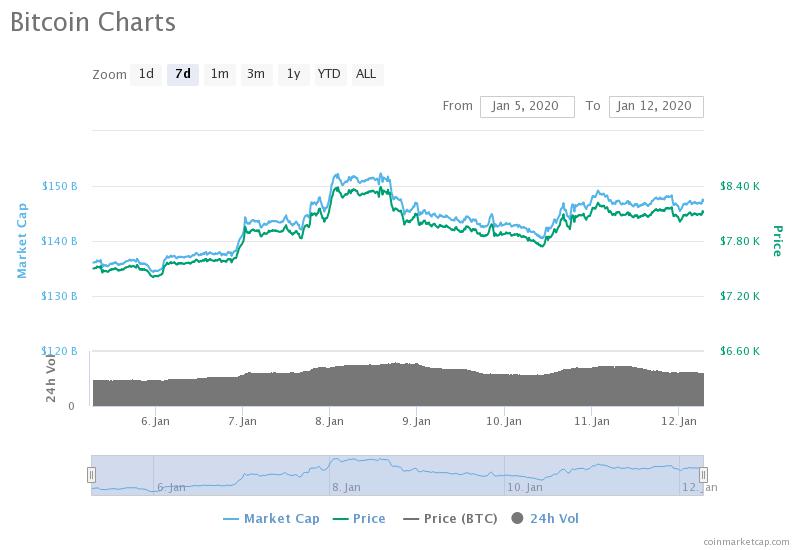This screenshot has width=800, height=550.
Task: Toggle the green Price series legend item
Action: pyautogui.click(x=359, y=519)
